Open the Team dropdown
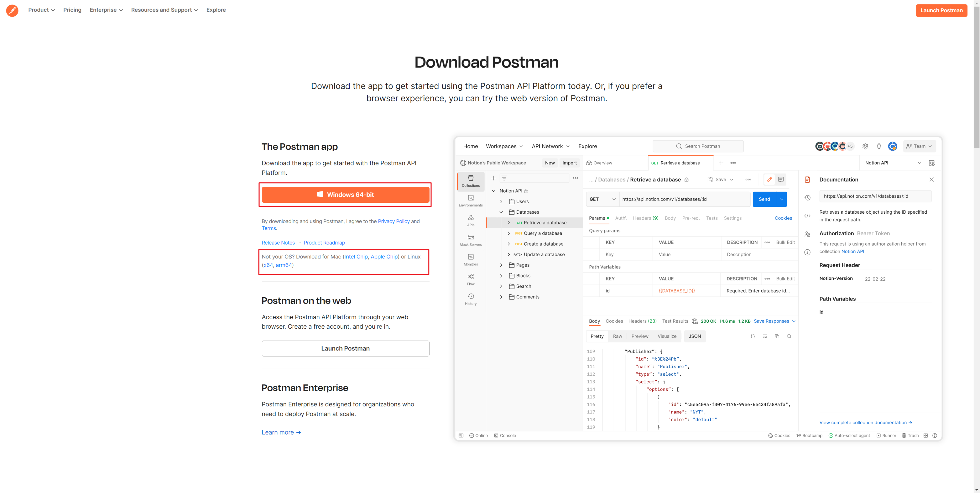Viewport: 980px width, 493px height. pyautogui.click(x=919, y=146)
